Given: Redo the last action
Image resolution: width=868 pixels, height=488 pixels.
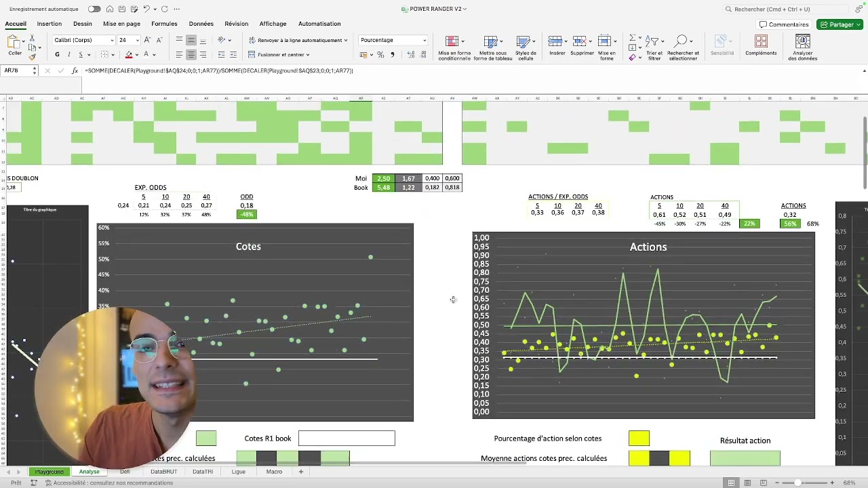Looking at the screenshot, I should tap(164, 9).
